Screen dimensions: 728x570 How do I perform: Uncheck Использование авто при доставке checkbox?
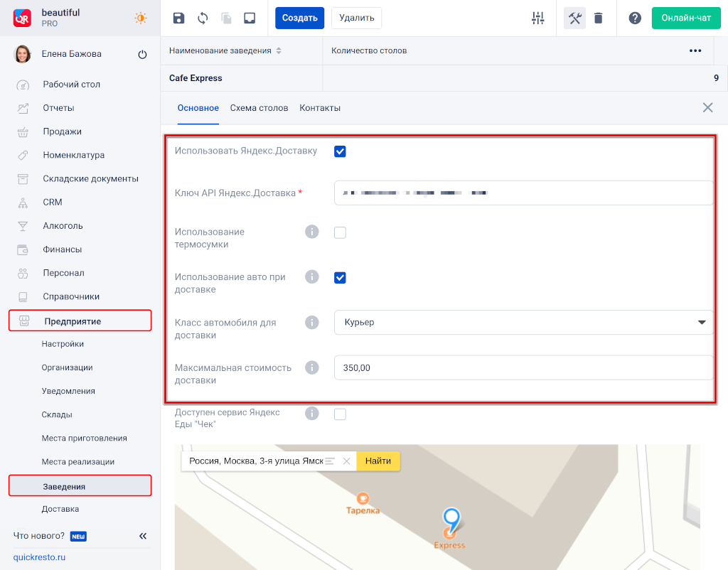click(340, 278)
